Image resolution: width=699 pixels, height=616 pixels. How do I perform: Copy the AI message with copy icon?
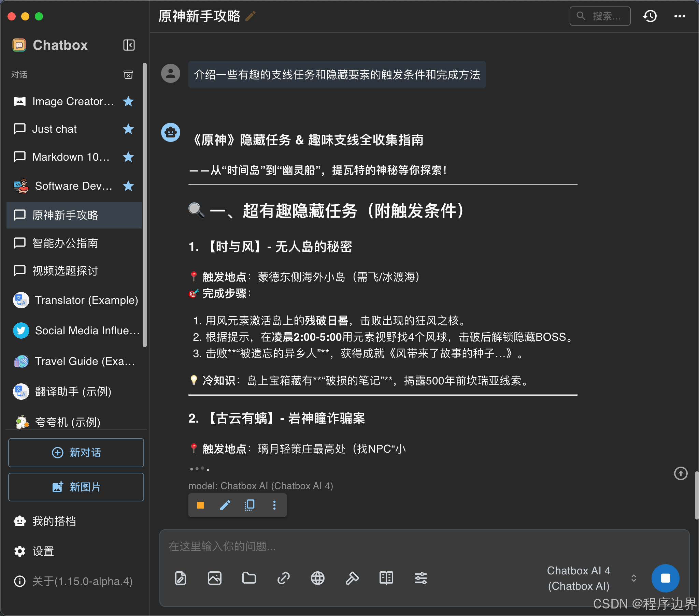click(249, 505)
